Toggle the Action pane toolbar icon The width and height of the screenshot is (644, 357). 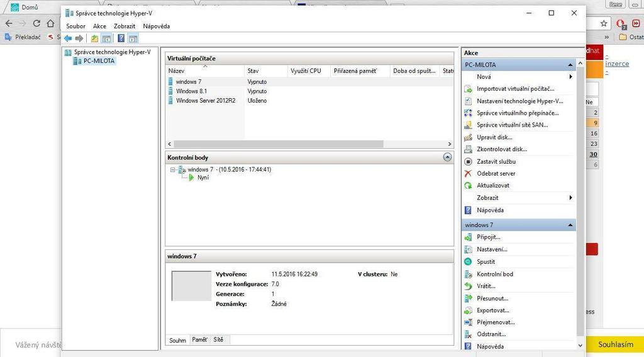pos(133,38)
